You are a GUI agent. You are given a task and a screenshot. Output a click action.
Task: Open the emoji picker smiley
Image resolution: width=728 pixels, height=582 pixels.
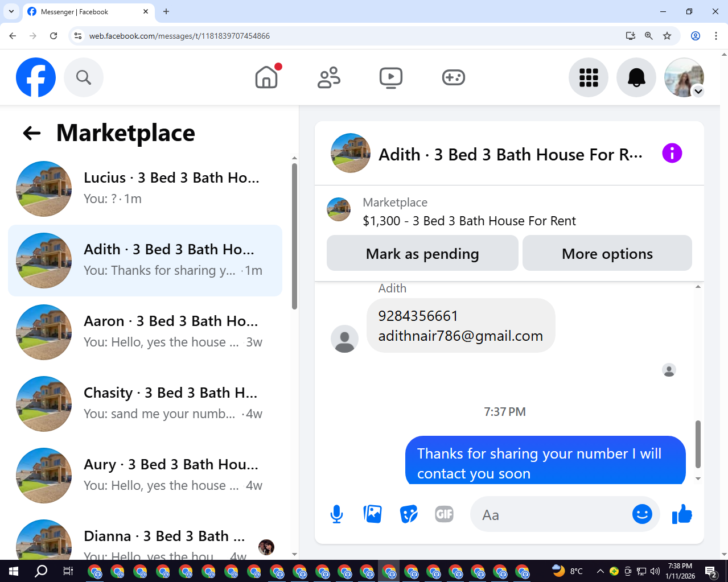(642, 514)
